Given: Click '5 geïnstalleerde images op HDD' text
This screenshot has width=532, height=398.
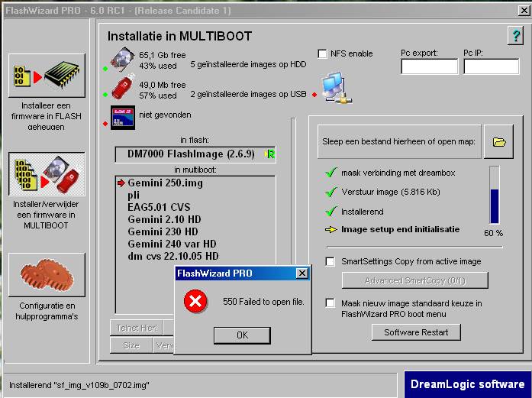Looking at the screenshot, I should pos(248,64).
